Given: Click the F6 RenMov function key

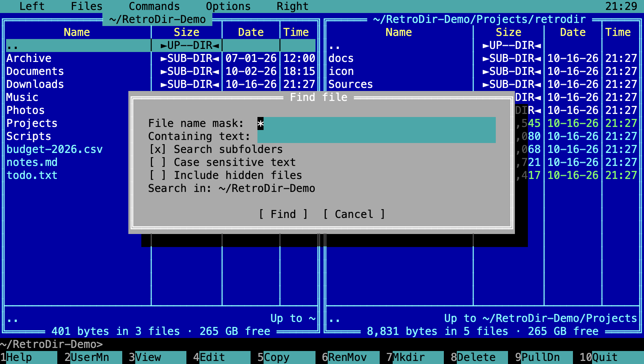Looking at the screenshot, I should (351, 357).
